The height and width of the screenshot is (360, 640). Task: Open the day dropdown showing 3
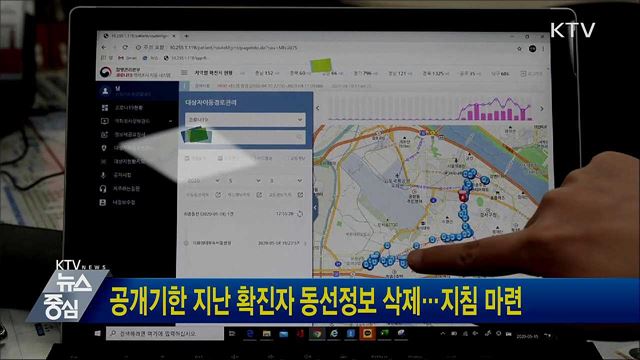pyautogui.click(x=285, y=180)
